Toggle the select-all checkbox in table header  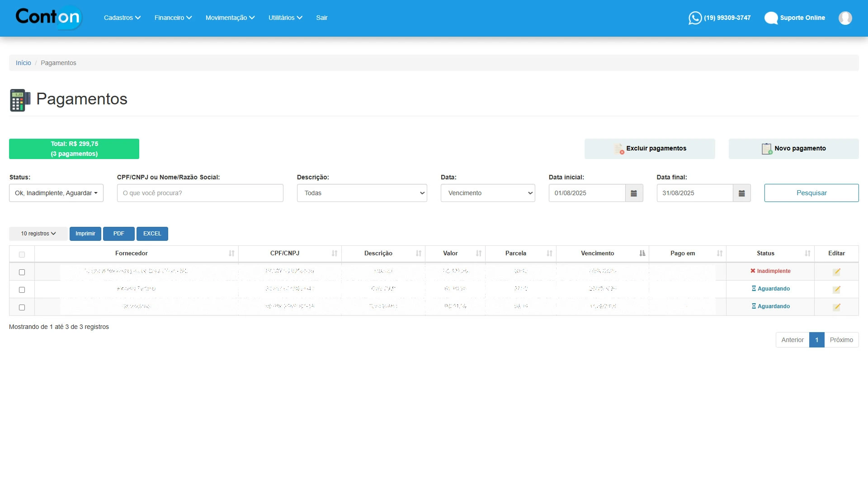[x=22, y=254]
